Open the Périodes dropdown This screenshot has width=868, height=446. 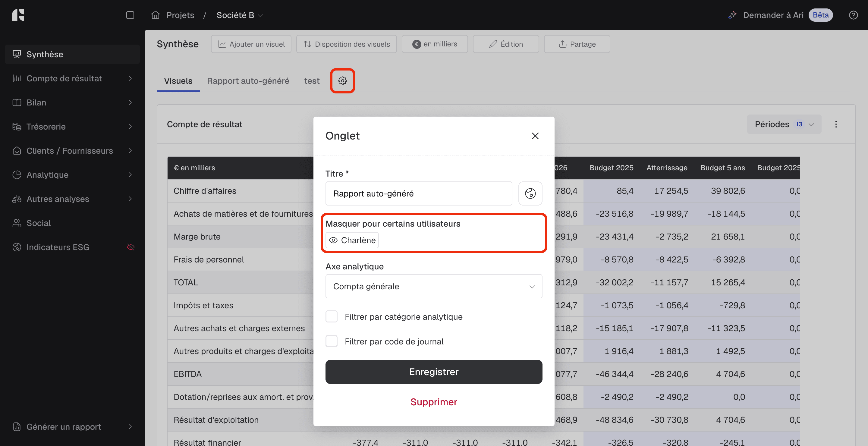point(784,124)
